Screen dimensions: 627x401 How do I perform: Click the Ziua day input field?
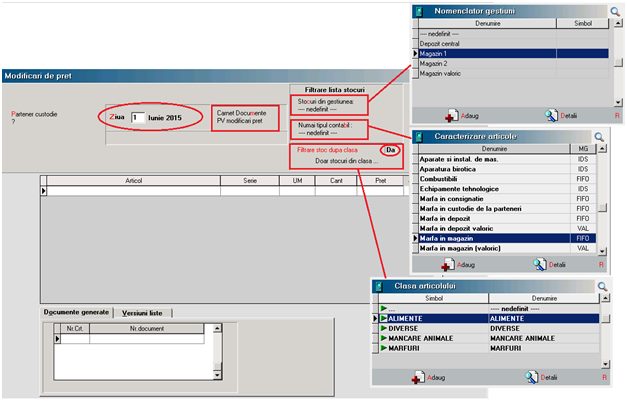[138, 117]
